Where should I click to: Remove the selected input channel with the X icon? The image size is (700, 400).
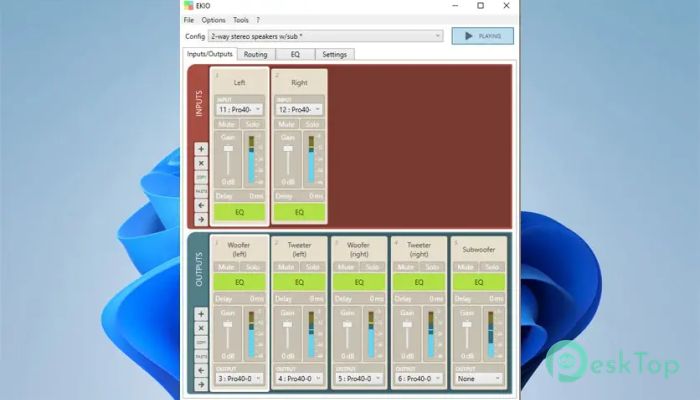(x=201, y=163)
